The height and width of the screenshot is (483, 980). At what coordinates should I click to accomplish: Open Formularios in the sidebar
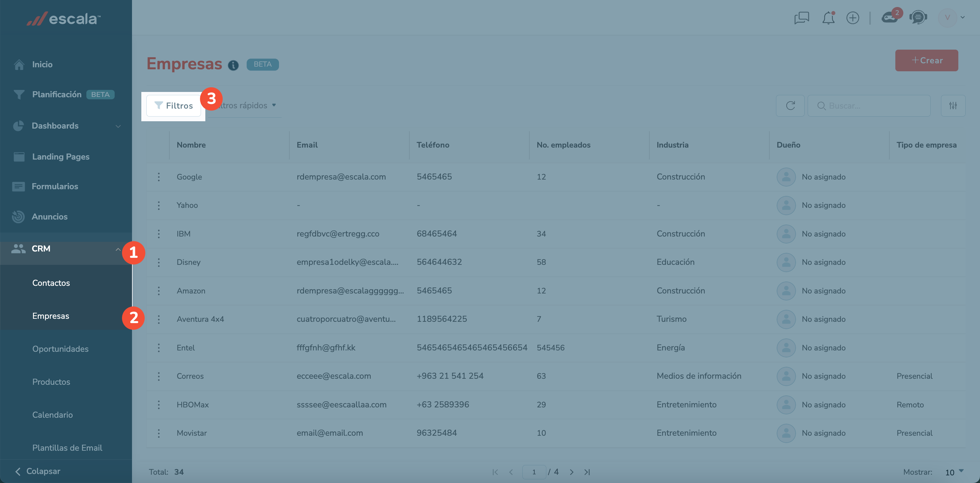[55, 186]
